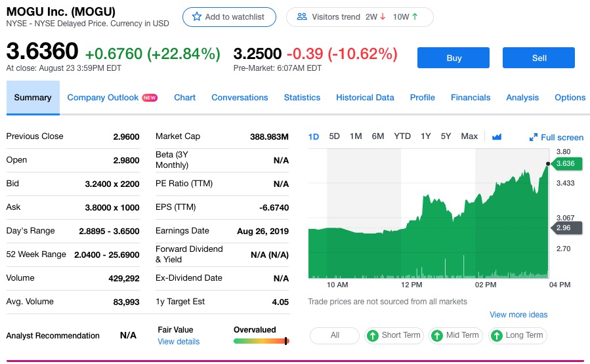The height and width of the screenshot is (364, 590).
Task: Click the MOGU Inc. (MOGU) title
Action: 61,12
